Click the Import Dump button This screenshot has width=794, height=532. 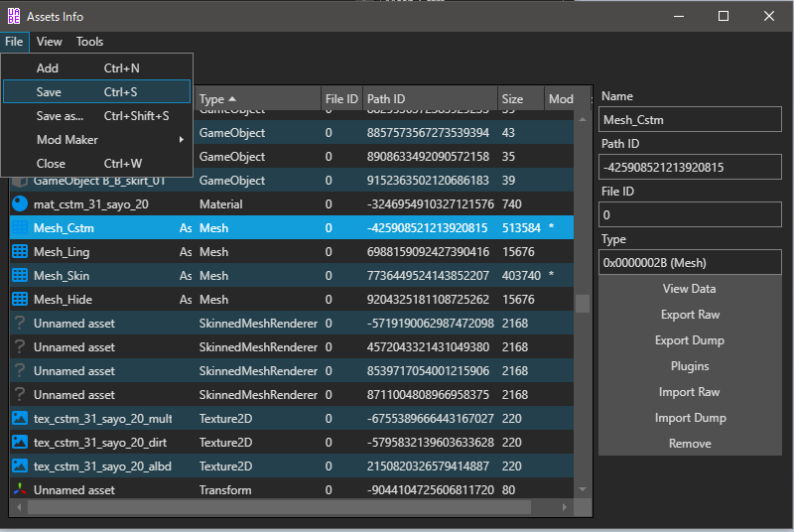(690, 418)
